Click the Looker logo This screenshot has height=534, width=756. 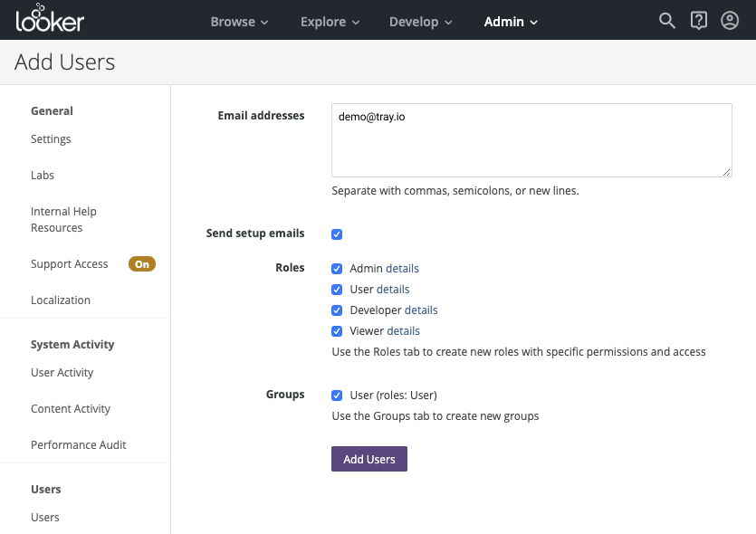[x=52, y=19]
